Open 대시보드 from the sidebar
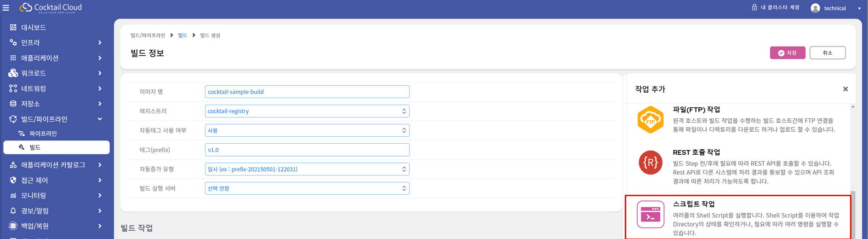 coord(33,27)
